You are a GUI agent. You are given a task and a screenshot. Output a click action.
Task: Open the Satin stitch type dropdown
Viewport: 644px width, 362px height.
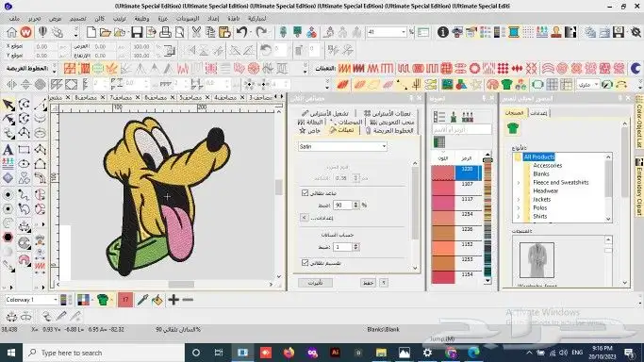[342, 146]
